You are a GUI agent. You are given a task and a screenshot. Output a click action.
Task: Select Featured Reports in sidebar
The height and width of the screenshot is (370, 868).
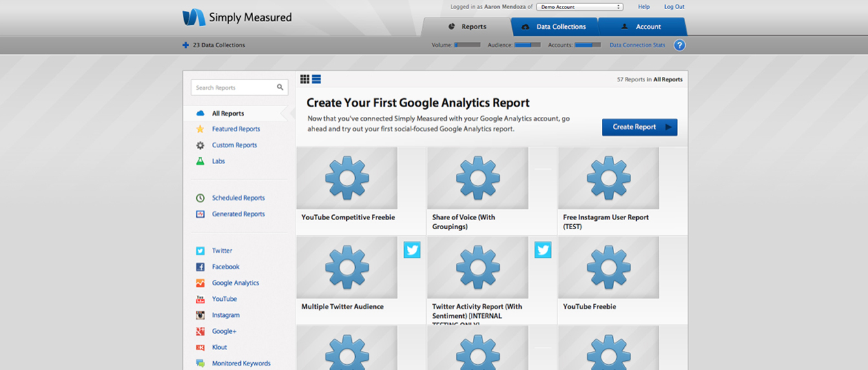pos(236,129)
